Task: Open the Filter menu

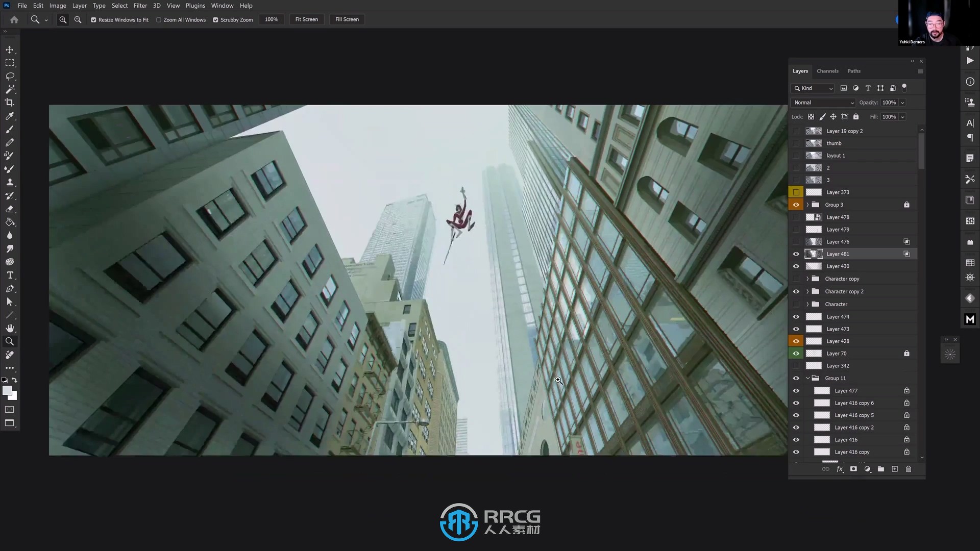Action: pyautogui.click(x=140, y=6)
